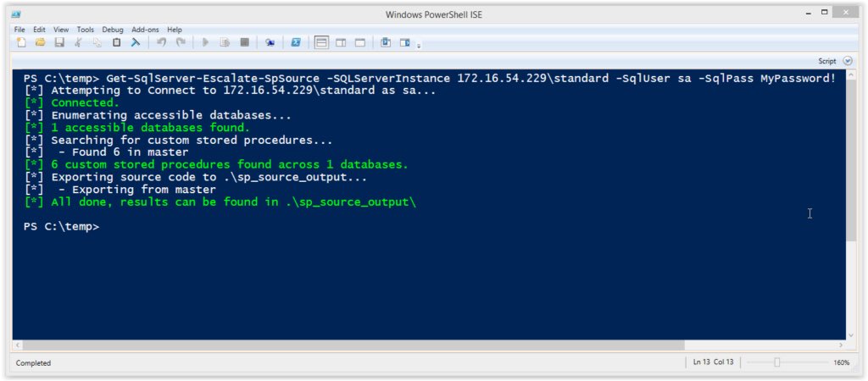Stop operation with the square icon
The height and width of the screenshot is (381, 868).
tap(244, 42)
